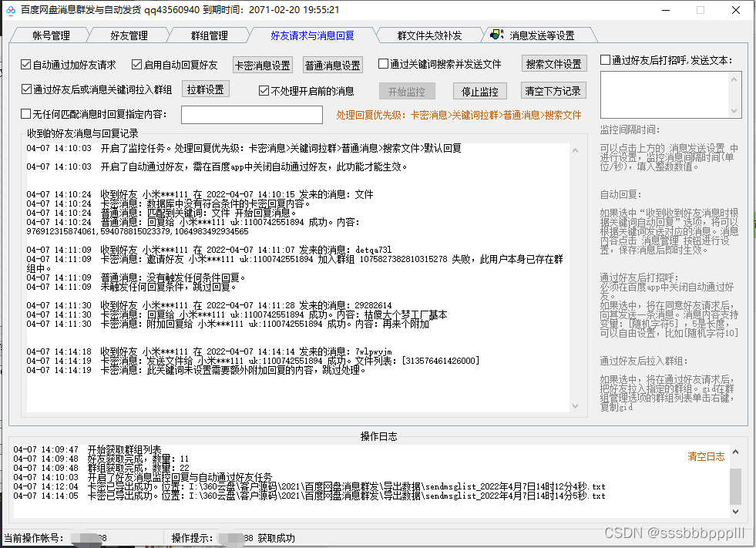Click the message record scroll up arrow
This screenshot has width=756, height=548.
pos(575,150)
